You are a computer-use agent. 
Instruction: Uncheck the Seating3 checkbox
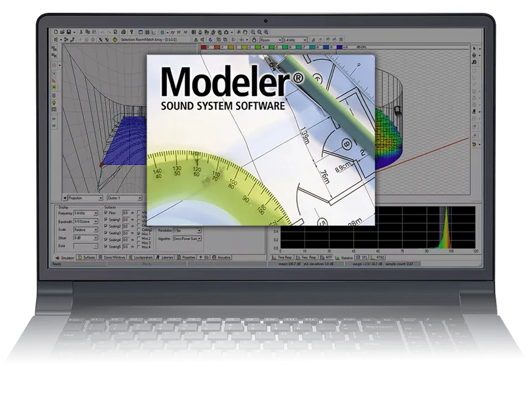coord(106,233)
